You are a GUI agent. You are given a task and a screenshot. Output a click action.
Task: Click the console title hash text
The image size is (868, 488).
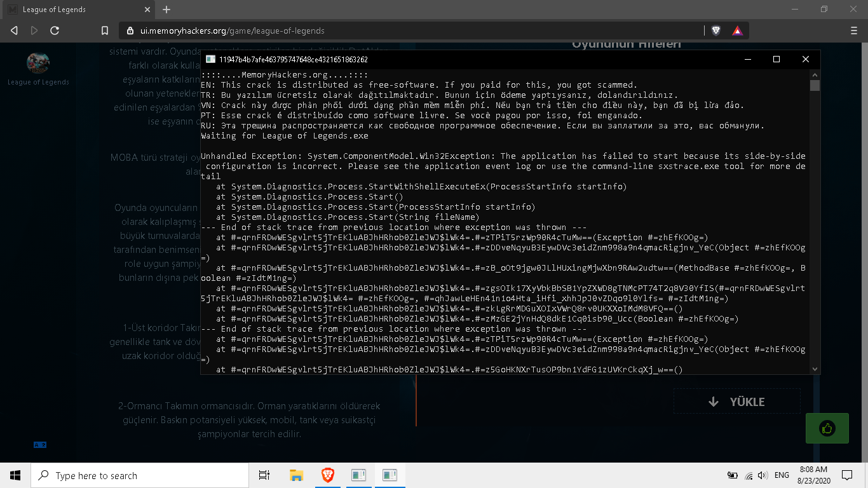294,59
